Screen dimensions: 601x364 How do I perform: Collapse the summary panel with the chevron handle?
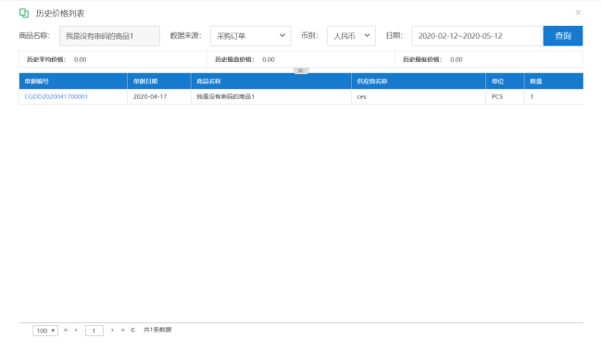coord(301,70)
